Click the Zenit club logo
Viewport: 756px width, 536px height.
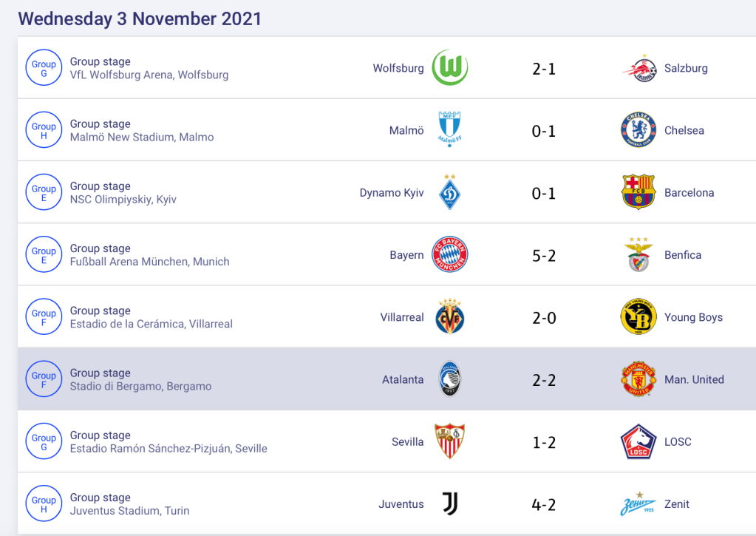click(x=638, y=504)
